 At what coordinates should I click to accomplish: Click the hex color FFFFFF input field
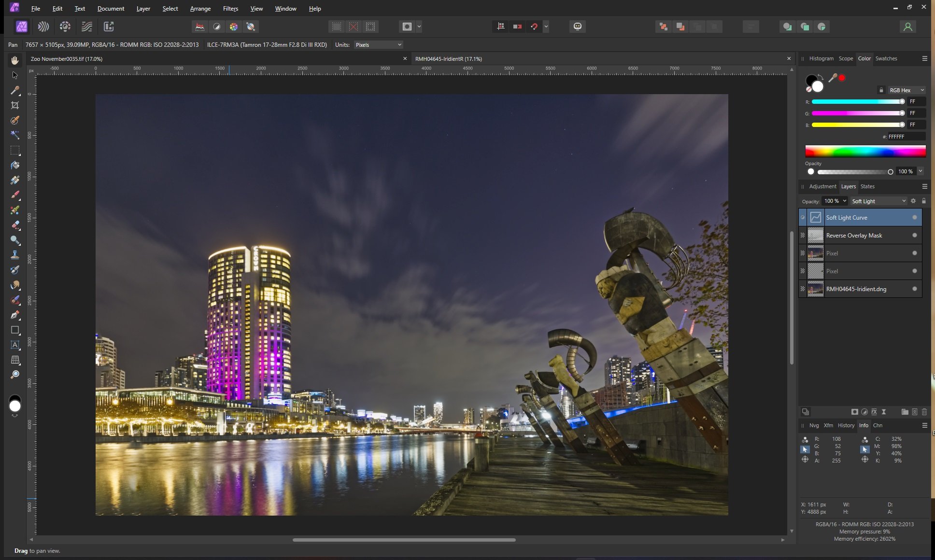point(906,137)
